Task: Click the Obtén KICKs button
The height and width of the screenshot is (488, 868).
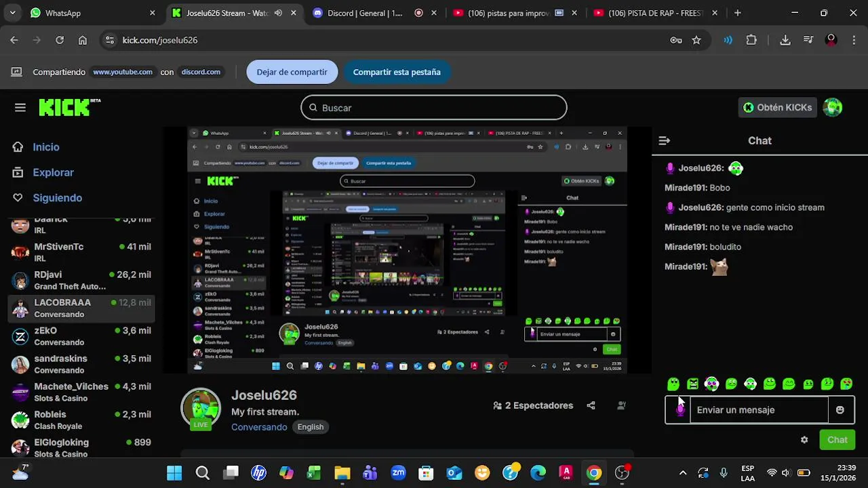Action: 777,107
